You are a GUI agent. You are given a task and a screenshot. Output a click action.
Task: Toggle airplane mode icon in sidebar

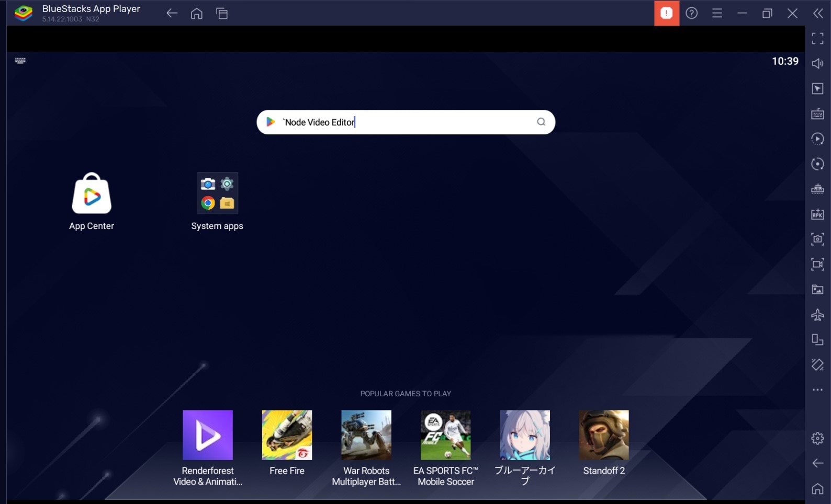(817, 314)
